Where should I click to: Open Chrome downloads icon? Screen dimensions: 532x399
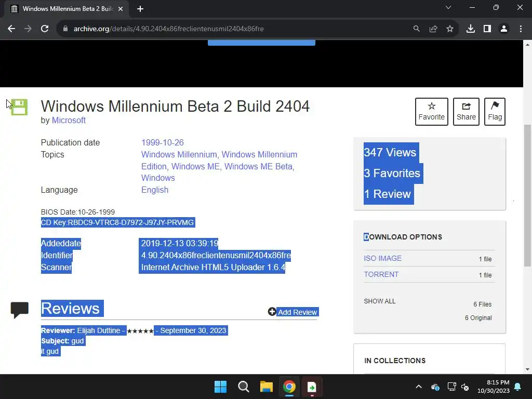point(471,29)
